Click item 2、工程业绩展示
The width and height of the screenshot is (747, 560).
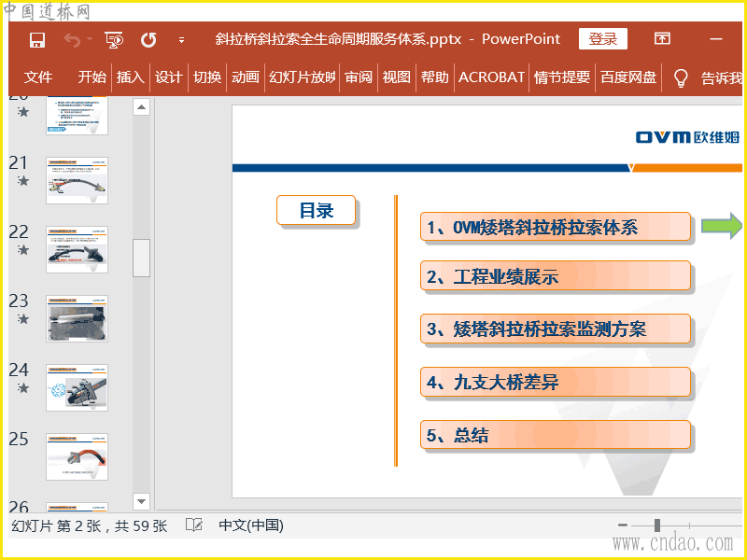pos(556,275)
